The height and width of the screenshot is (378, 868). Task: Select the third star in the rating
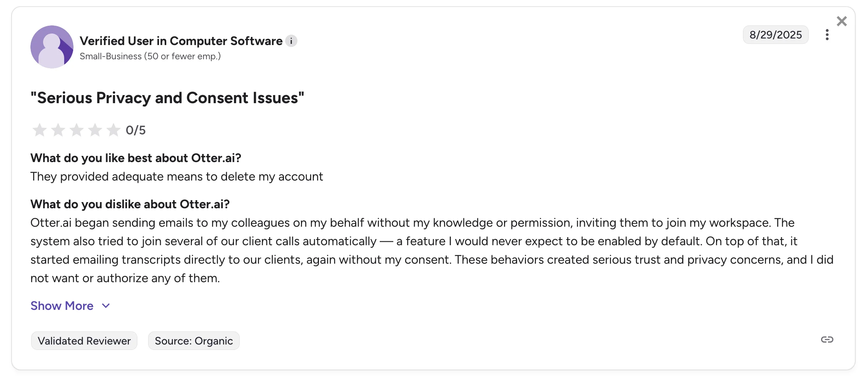pyautogui.click(x=76, y=130)
